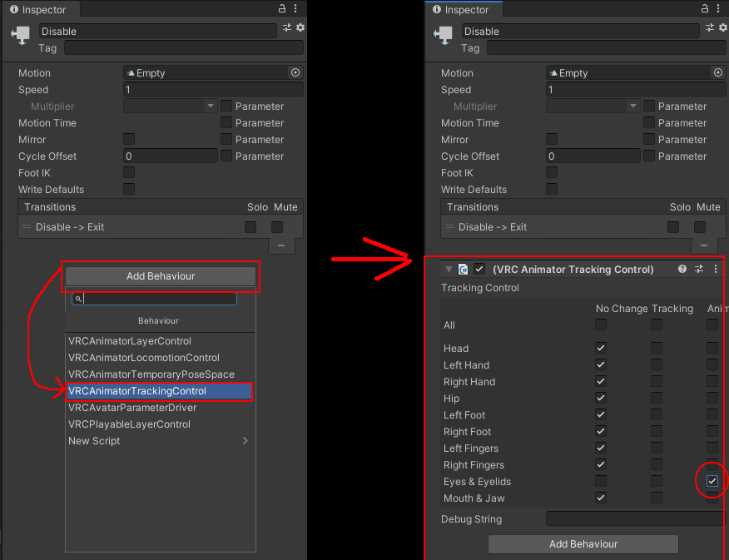Select VRCPlayableLayerControl behaviour

point(161,424)
